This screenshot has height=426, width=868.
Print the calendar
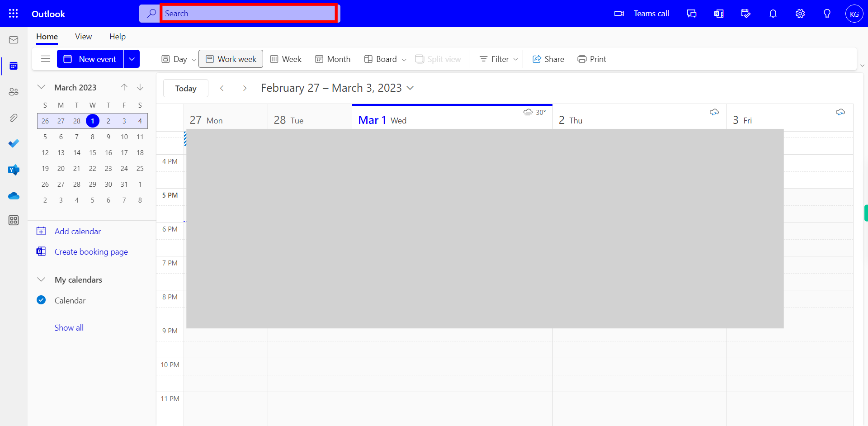[x=592, y=59]
